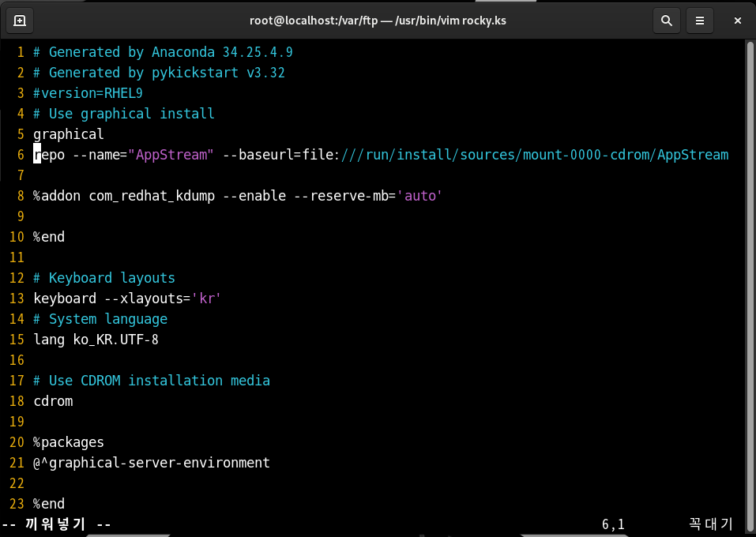
Task: Click 'keyboard --xlayouts=' text
Action: pos(112,299)
